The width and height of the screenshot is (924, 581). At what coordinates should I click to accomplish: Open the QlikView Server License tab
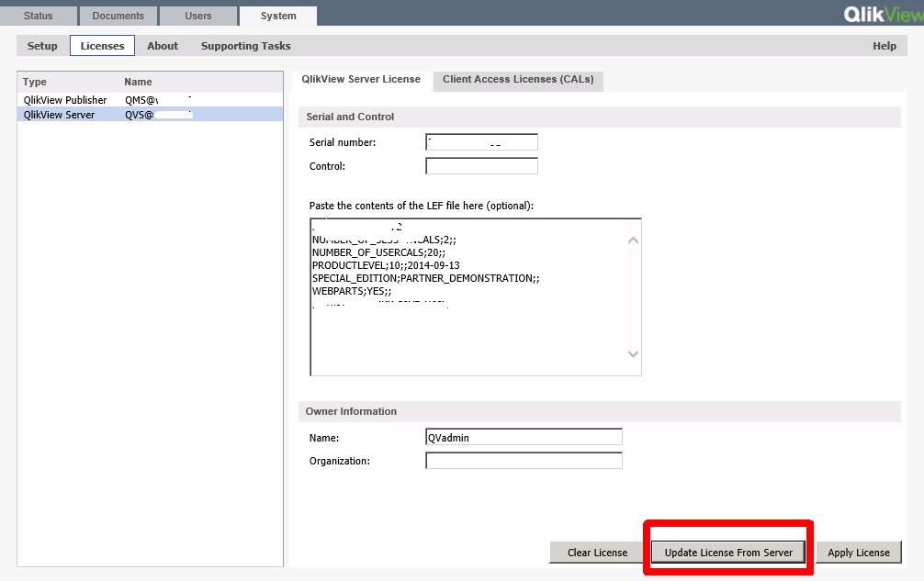[x=361, y=80]
